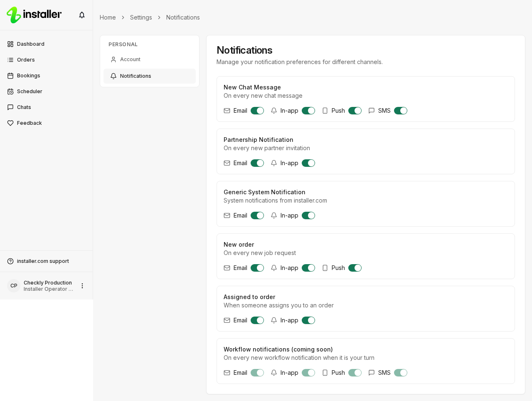Toggle In-app for Workflow notifications

point(308,373)
